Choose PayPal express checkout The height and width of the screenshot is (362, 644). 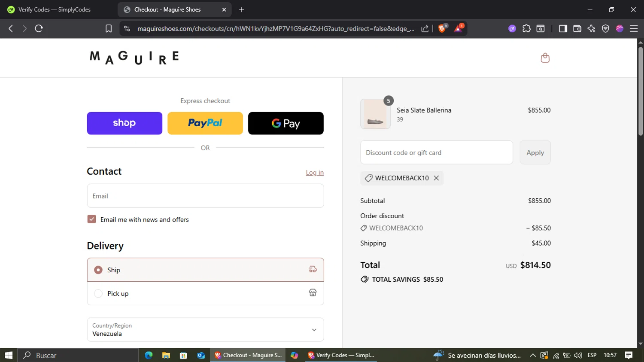(205, 123)
